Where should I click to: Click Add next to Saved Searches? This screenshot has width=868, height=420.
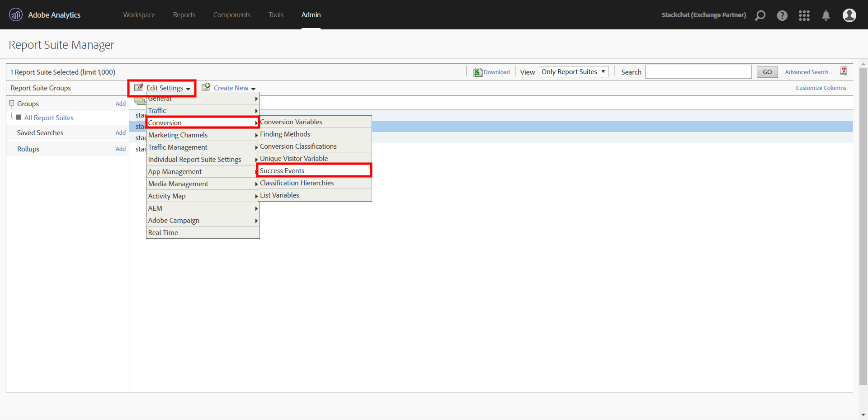point(121,132)
